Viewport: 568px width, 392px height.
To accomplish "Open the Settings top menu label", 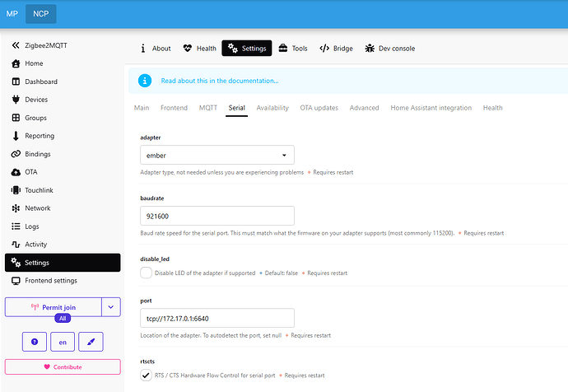I will point(254,49).
